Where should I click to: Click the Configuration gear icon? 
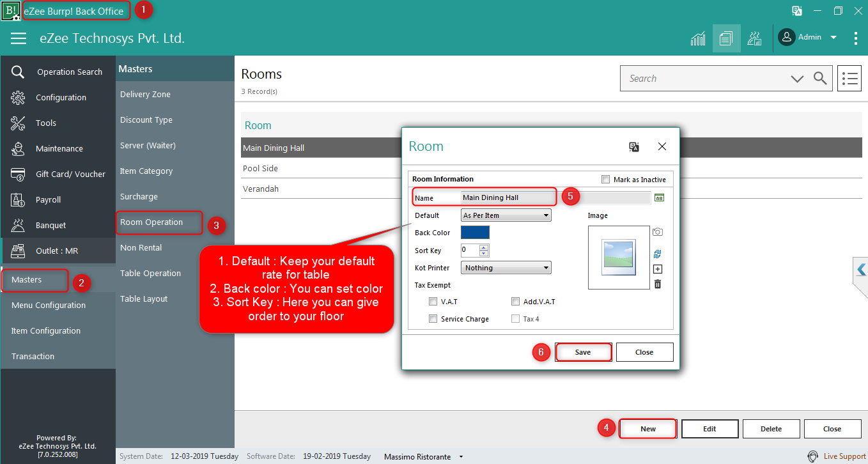(x=18, y=97)
